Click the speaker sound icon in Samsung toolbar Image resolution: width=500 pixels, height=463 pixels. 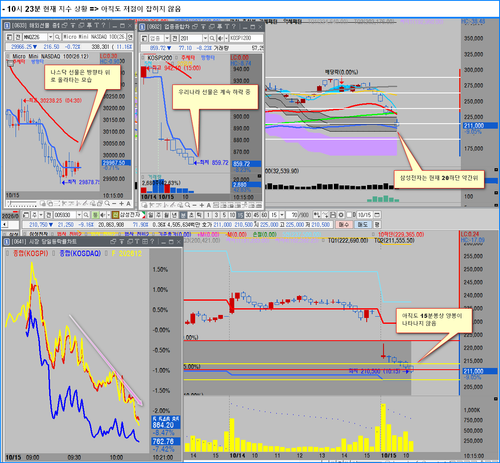[103, 215]
